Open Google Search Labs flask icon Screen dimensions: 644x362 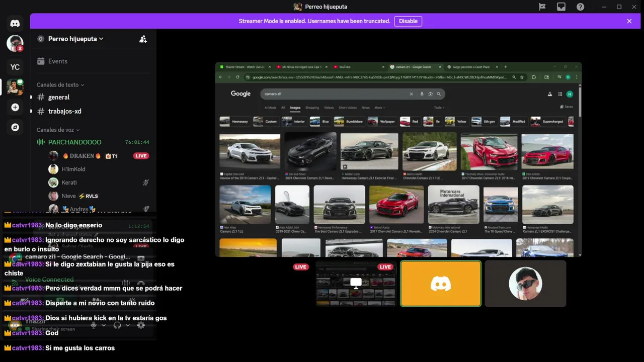(549, 94)
